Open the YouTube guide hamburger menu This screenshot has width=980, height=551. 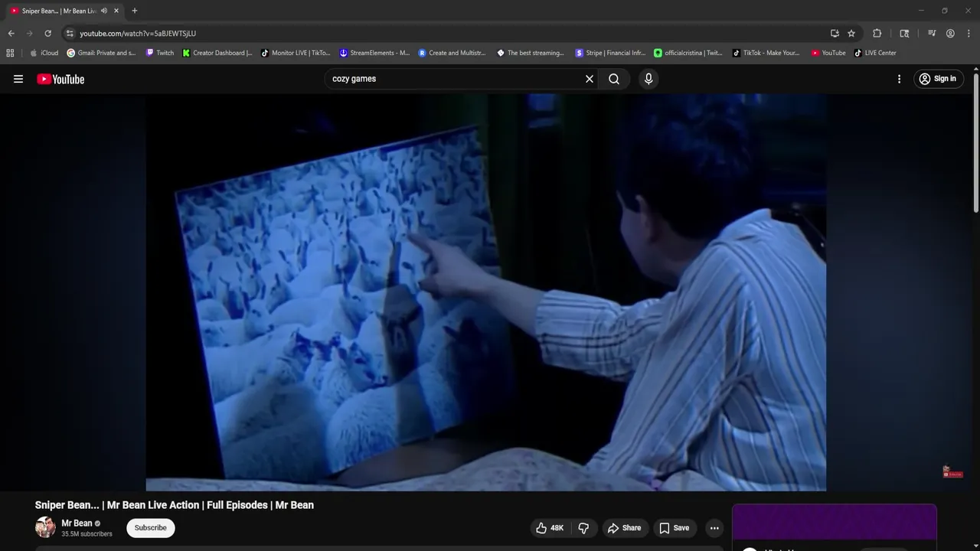[x=18, y=79]
